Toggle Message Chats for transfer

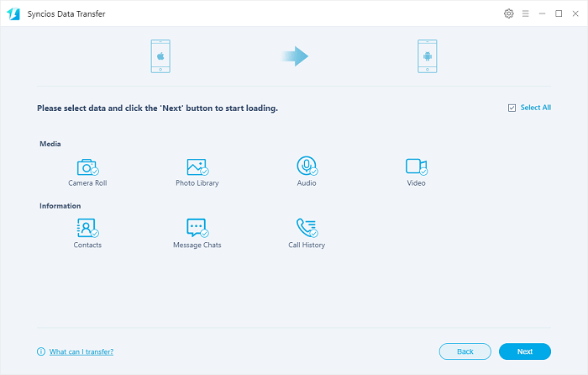coord(197,229)
